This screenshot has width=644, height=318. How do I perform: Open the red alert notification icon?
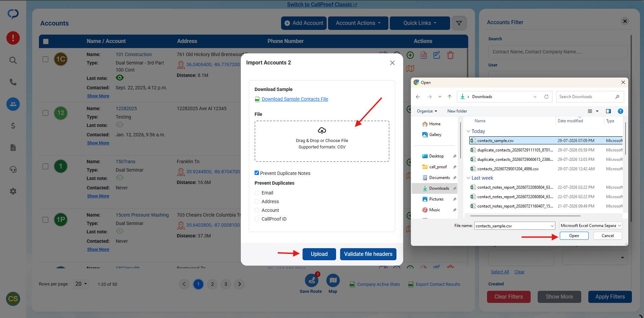pos(13,38)
